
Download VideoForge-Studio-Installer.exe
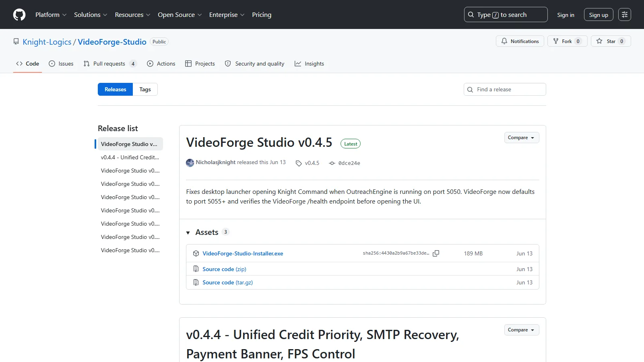click(243, 253)
